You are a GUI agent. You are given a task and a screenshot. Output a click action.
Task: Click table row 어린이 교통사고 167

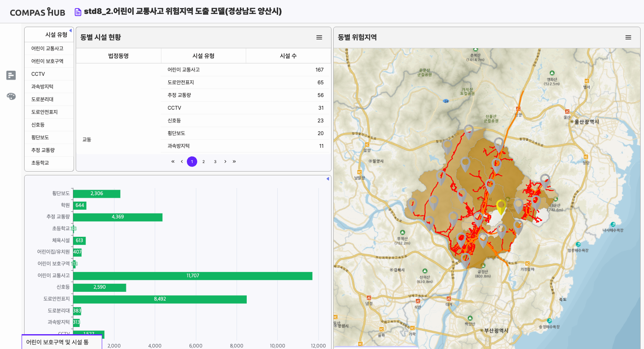point(245,69)
